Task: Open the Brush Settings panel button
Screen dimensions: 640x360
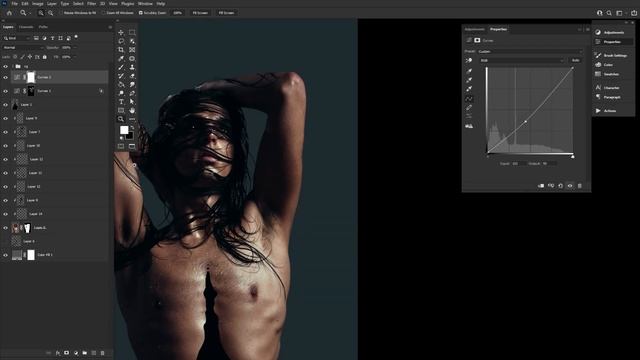Action: click(x=611, y=55)
